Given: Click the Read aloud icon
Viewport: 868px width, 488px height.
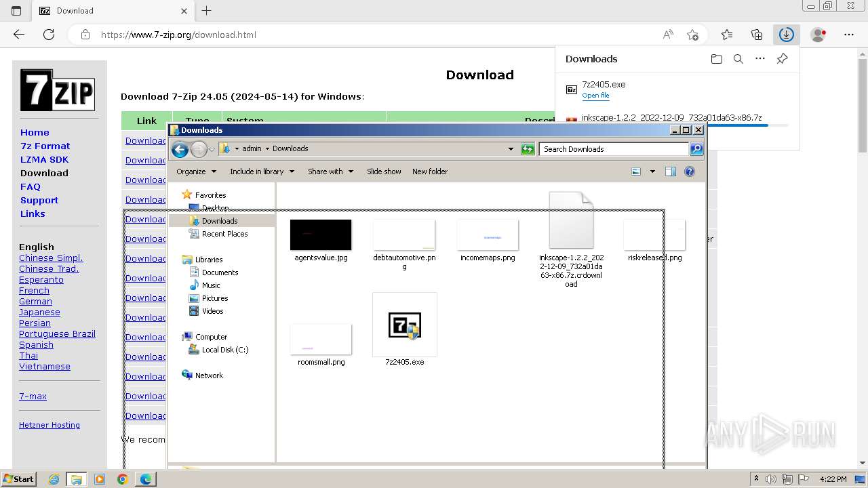Looking at the screenshot, I should [668, 35].
